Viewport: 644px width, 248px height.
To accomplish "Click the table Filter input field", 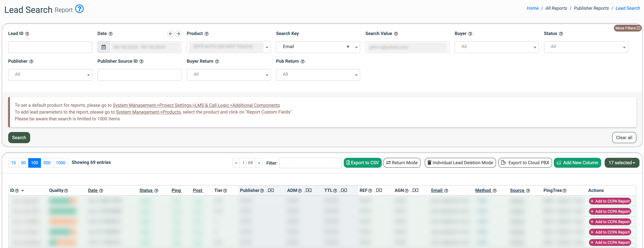I will tap(310, 163).
